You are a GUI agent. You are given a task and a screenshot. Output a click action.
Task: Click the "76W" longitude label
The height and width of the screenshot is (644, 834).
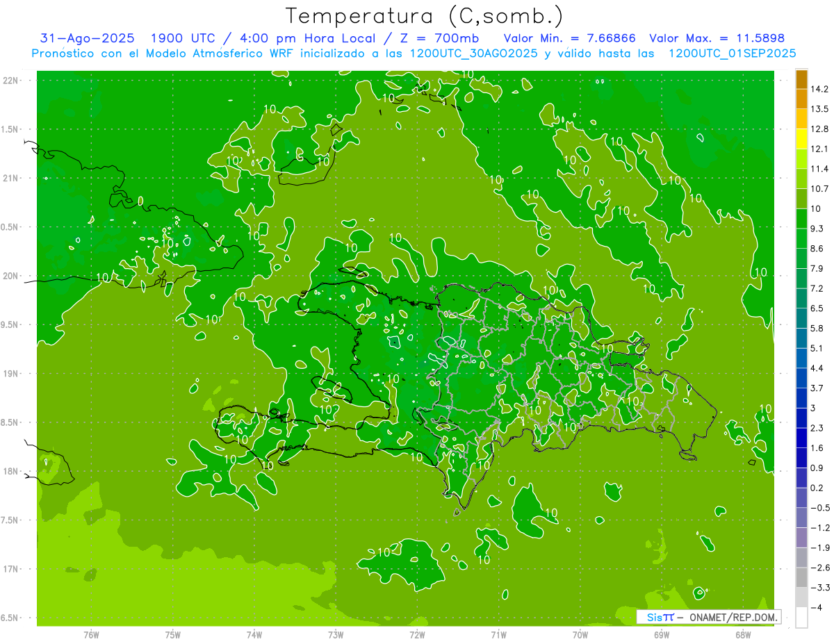[91, 635]
